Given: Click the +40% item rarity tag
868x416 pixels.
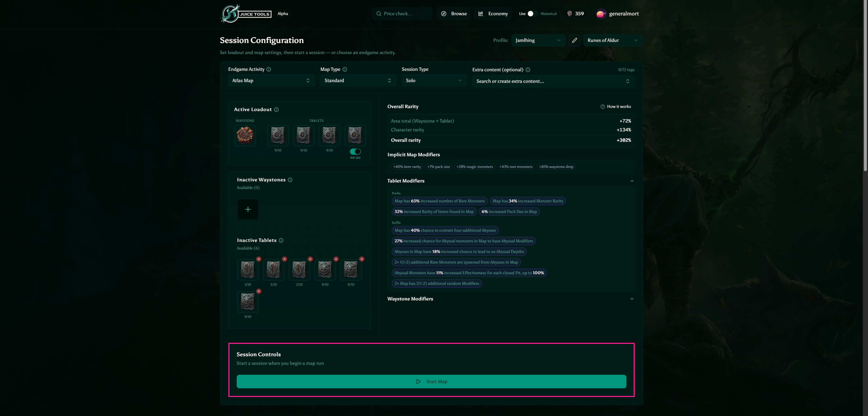Looking at the screenshot, I should pyautogui.click(x=407, y=167).
